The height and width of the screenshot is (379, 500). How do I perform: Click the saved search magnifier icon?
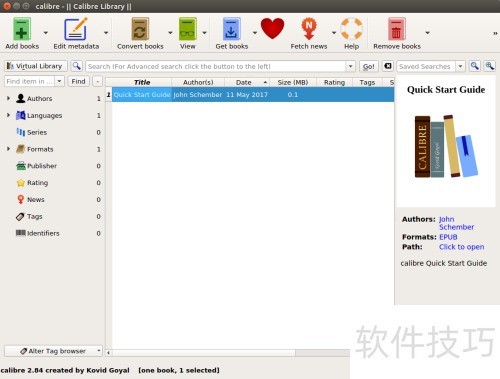click(x=475, y=66)
